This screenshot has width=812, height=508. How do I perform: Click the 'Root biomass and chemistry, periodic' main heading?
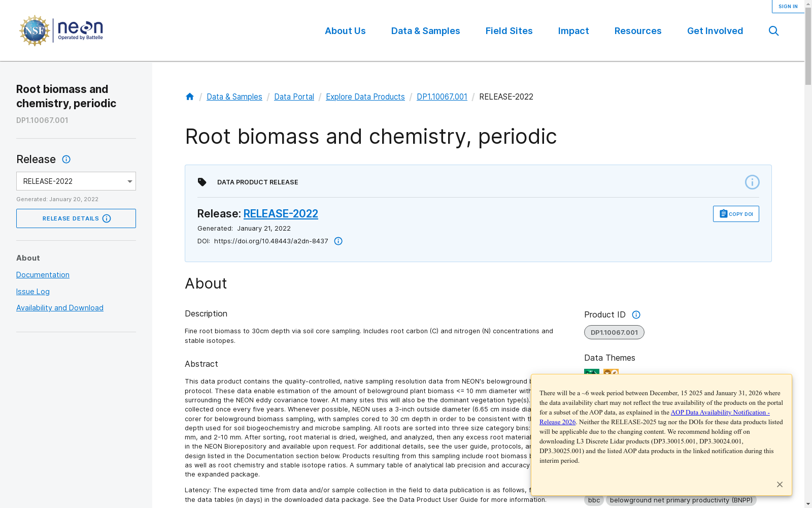point(371,136)
